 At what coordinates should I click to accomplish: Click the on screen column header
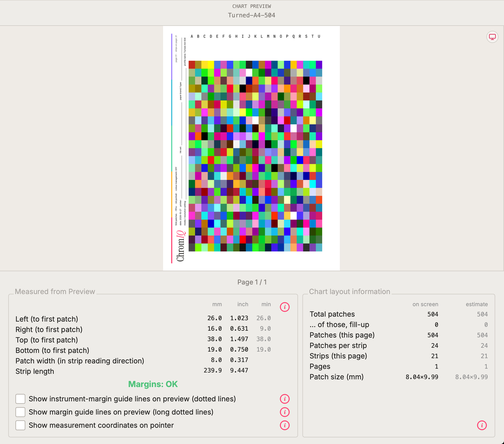tap(425, 304)
